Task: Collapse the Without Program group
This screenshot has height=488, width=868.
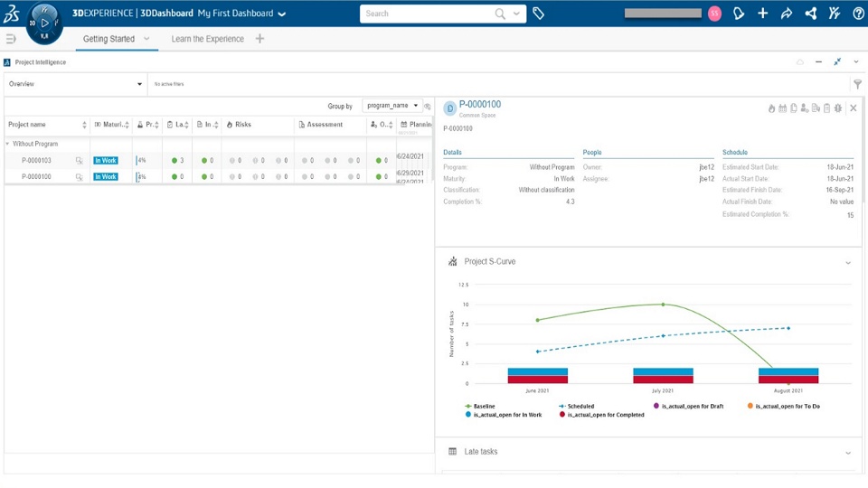Action: pyautogui.click(x=8, y=144)
